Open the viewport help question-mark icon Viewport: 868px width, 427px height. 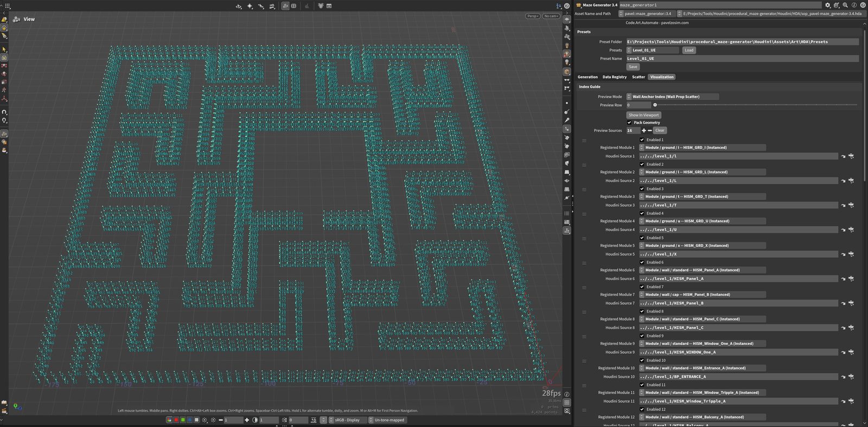click(x=567, y=6)
